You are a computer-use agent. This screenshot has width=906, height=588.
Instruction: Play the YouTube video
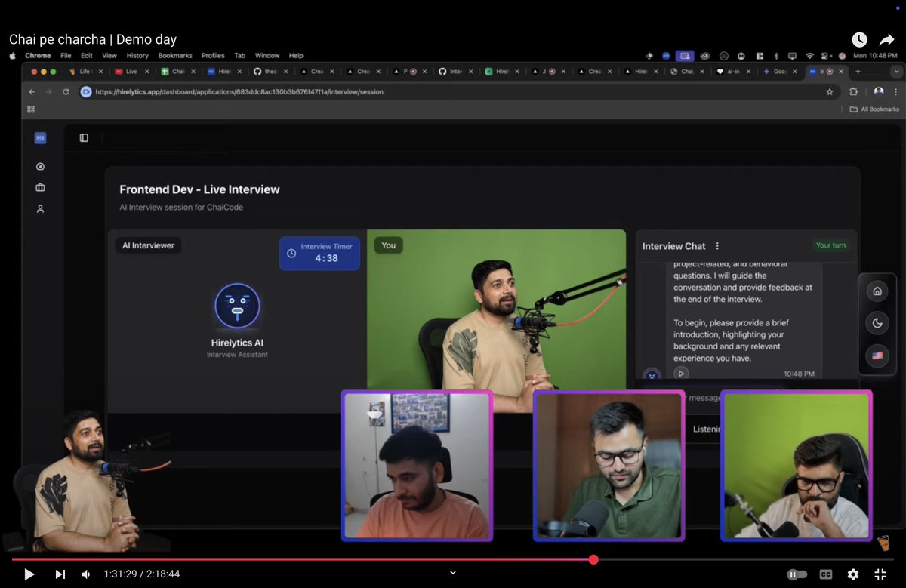pos(29,574)
